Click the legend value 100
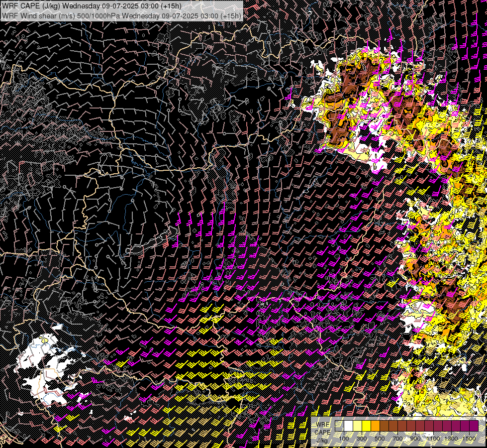 [344, 439]
